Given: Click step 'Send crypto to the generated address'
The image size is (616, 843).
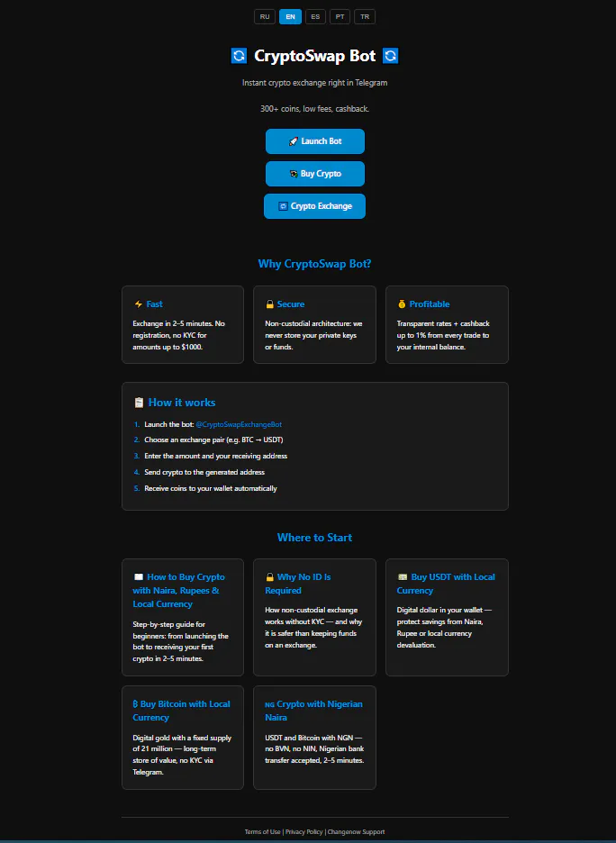Looking at the screenshot, I should 204,472.
